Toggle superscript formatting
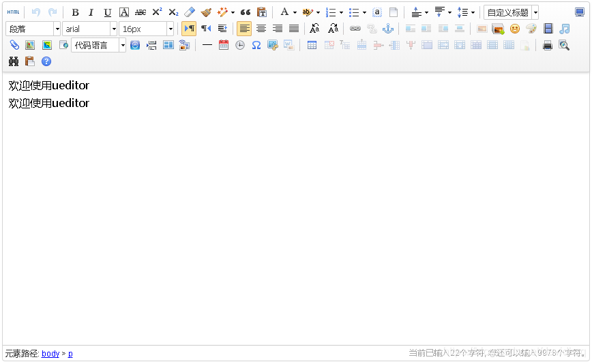Viewport: 592px width, 364px height. click(157, 12)
